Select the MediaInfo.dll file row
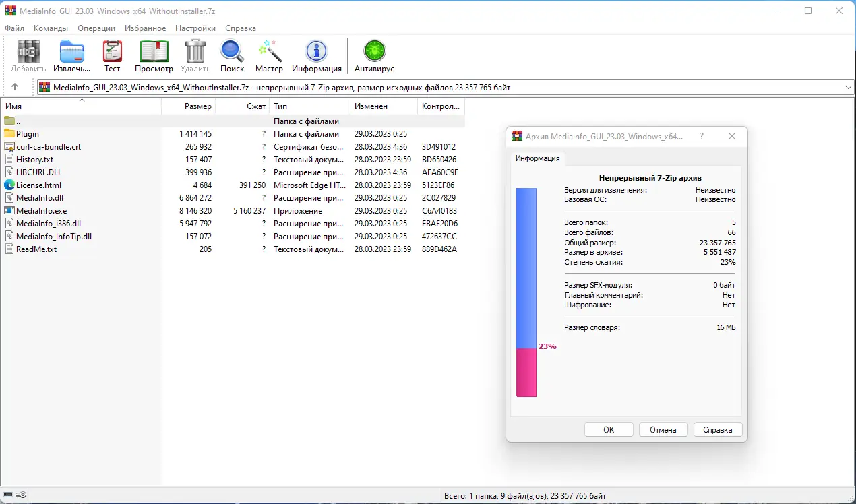Image resolution: width=856 pixels, height=504 pixels. [233, 198]
